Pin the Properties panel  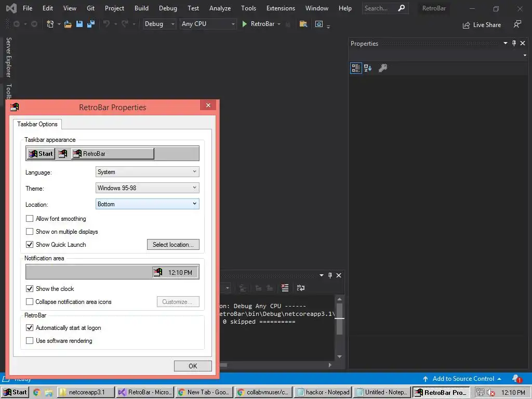point(514,43)
